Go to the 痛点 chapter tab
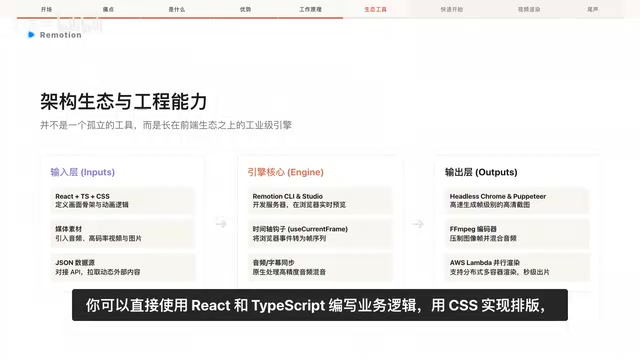Viewport: 640px width, 360px height. 108,9
